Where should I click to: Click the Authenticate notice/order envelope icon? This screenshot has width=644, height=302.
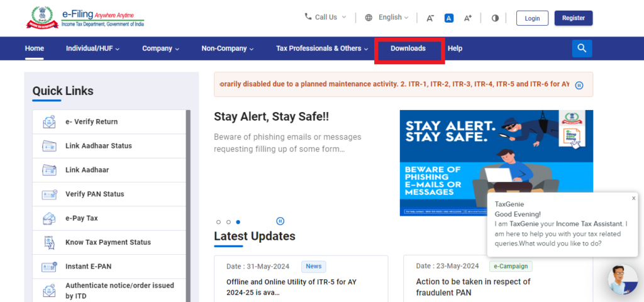[49, 291]
